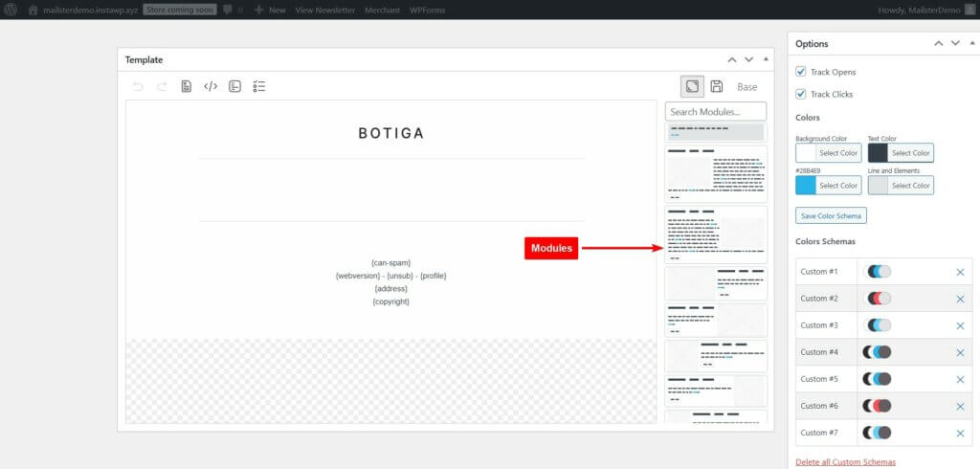The height and width of the screenshot is (469, 980).
Task: Open the code view icon
Action: [211, 86]
